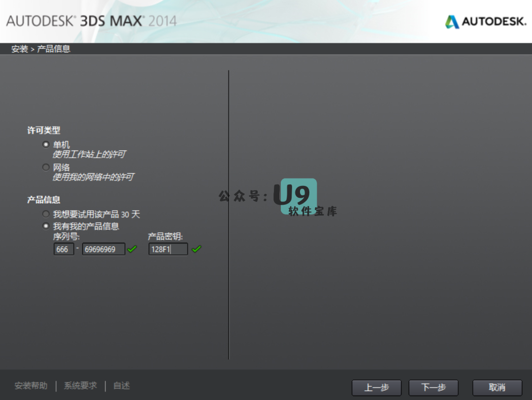Focus the 产品密钥 field containing 128F1

tap(168, 249)
